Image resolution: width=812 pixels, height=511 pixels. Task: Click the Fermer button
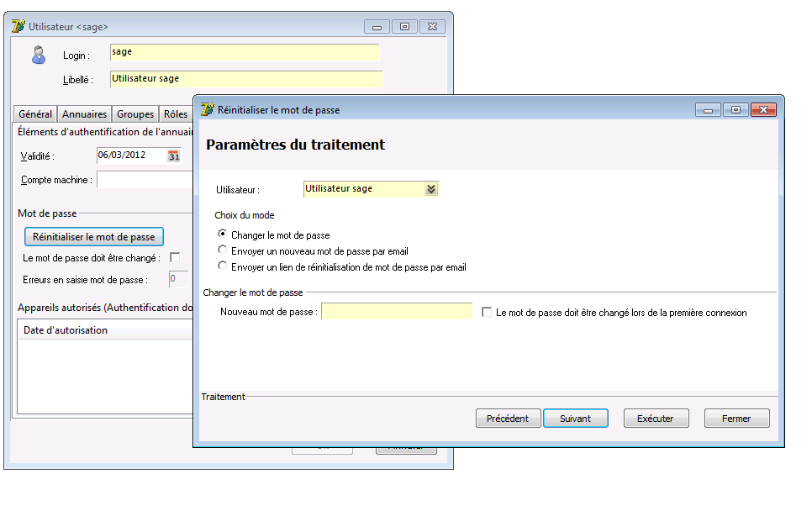coord(737,419)
